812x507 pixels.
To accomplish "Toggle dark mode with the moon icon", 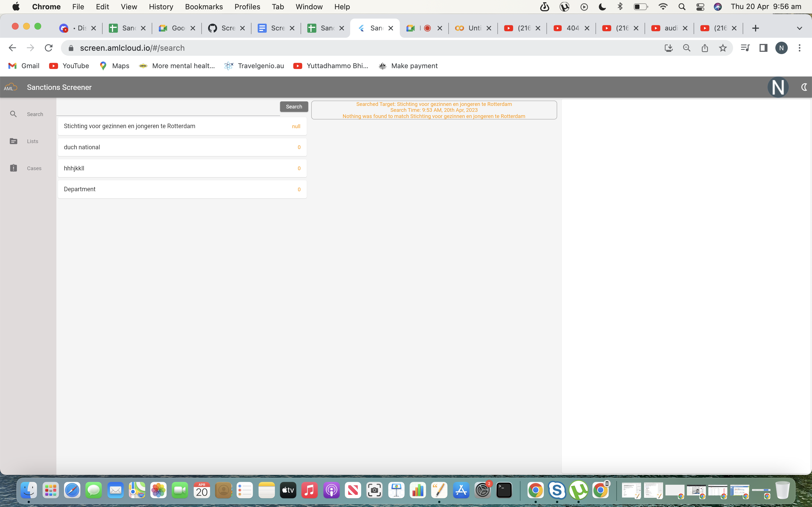I will (804, 87).
